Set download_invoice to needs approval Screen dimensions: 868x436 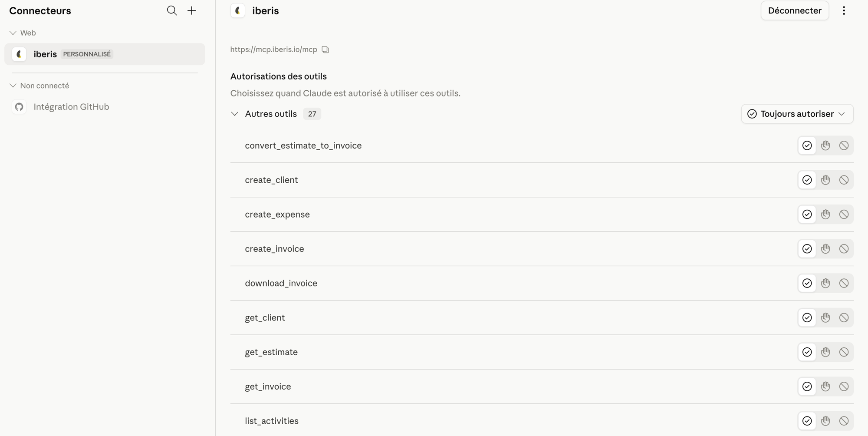825,283
